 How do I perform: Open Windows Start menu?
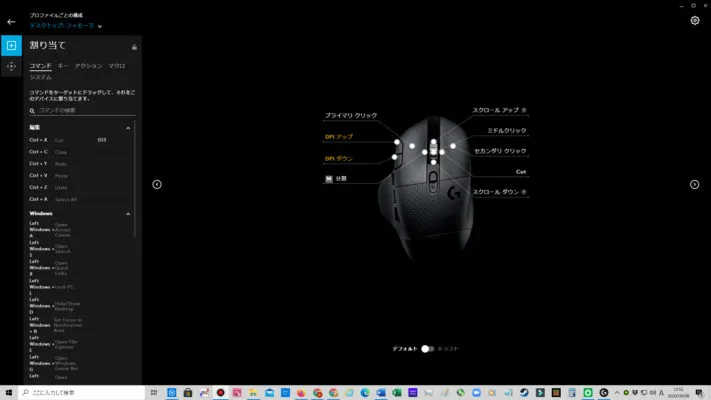pos(9,393)
